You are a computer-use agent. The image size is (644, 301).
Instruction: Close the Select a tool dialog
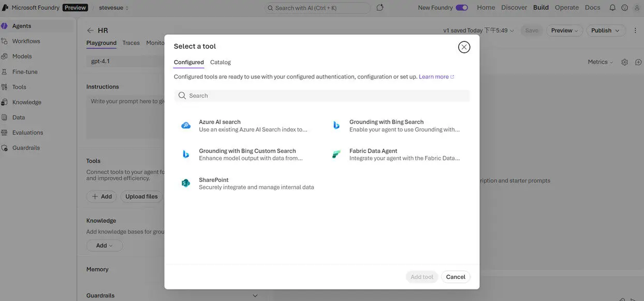(464, 47)
